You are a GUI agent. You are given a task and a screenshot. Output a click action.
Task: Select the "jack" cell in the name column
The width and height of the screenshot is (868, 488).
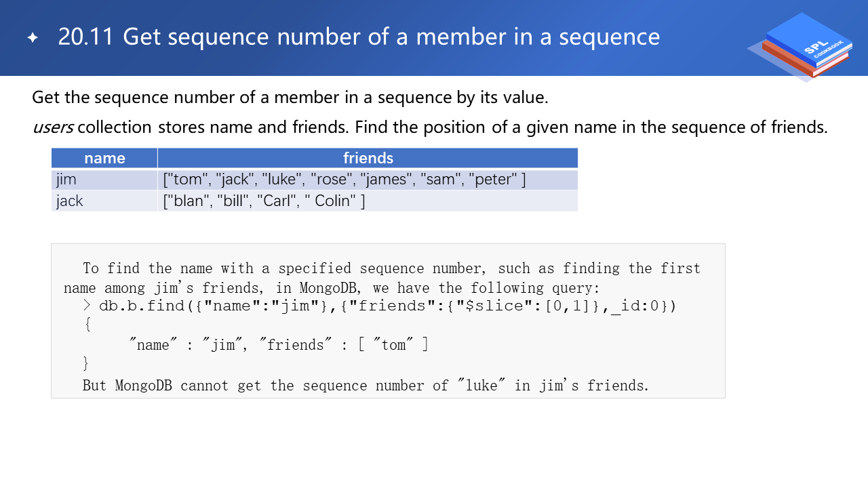[x=70, y=201]
